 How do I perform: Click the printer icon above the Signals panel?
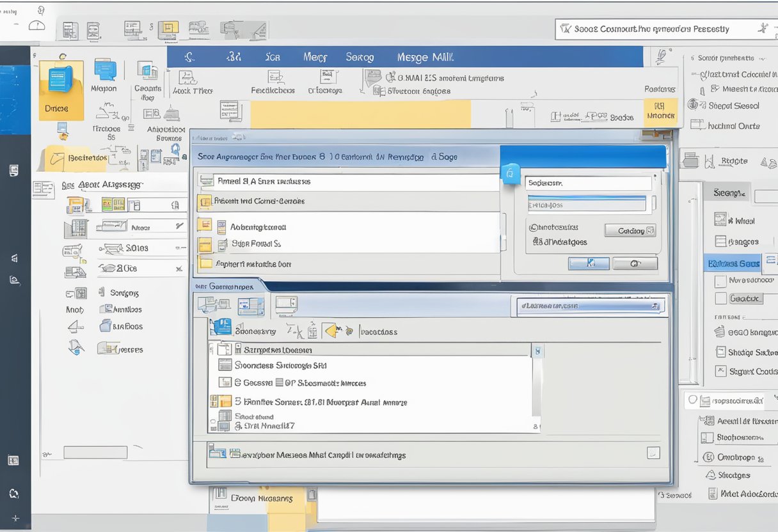[x=691, y=160]
